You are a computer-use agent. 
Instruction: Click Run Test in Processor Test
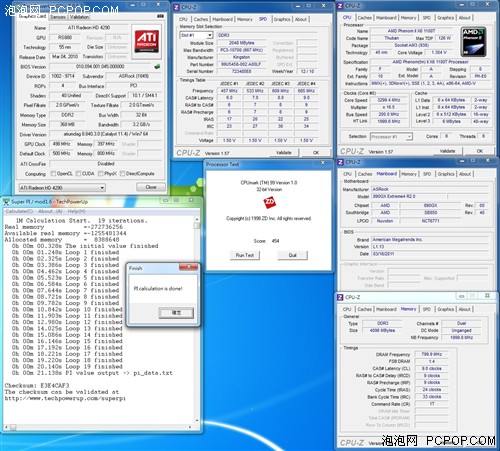point(245,255)
